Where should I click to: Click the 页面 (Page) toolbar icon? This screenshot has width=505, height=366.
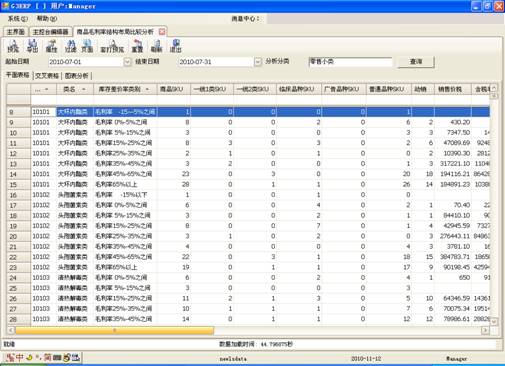click(87, 46)
